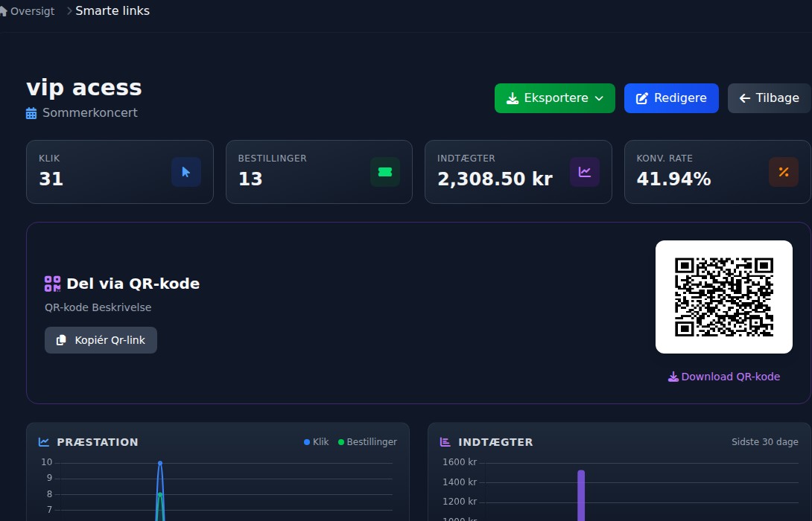Toggle the Bestillinger legend series
This screenshot has width=812, height=521.
(x=368, y=442)
